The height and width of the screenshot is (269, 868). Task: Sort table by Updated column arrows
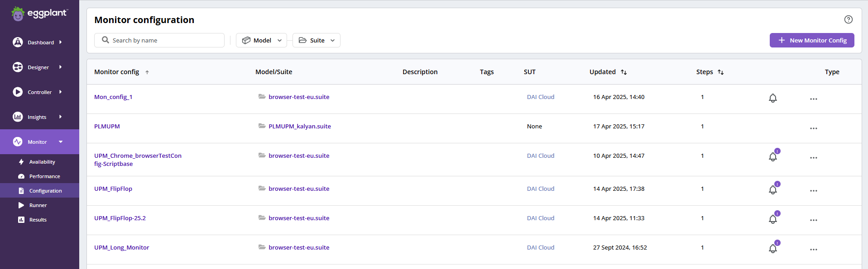[x=624, y=72]
